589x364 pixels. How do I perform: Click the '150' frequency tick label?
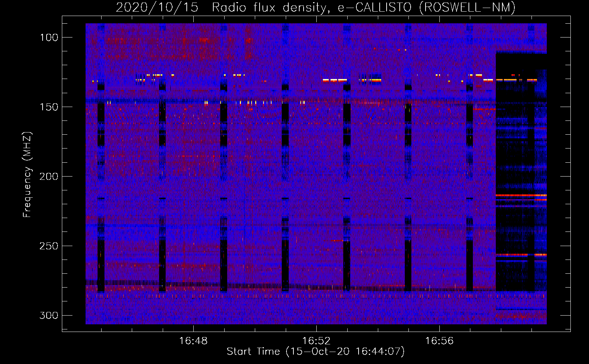point(49,107)
